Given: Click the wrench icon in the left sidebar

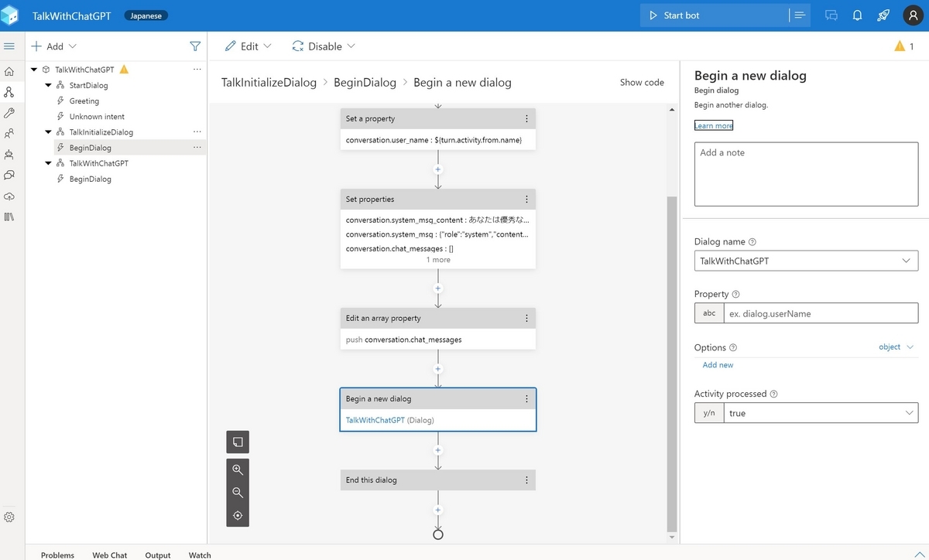Looking at the screenshot, I should click(9, 111).
